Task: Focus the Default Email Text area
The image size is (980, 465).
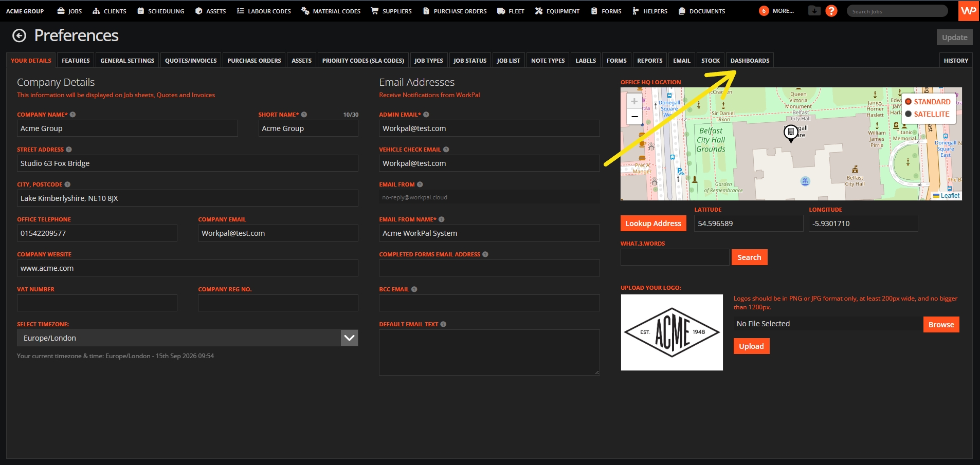Action: [x=489, y=352]
